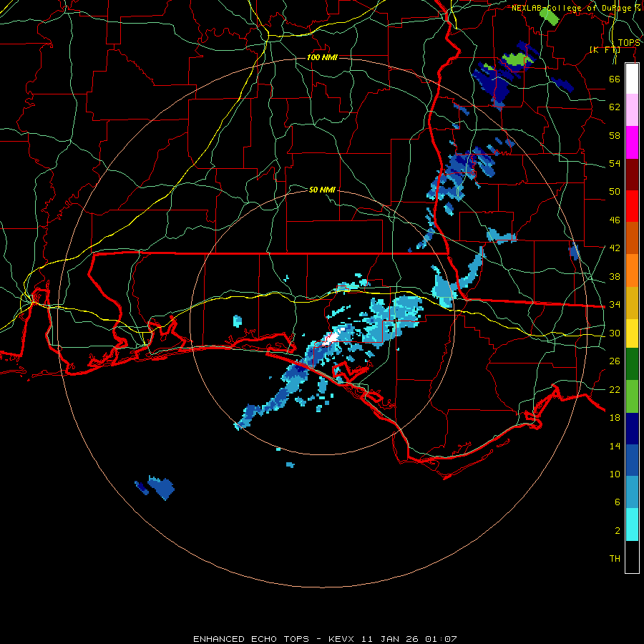This screenshot has height=644, width=644.
Task: Click the 'K FT' units label
Action: coord(605,49)
